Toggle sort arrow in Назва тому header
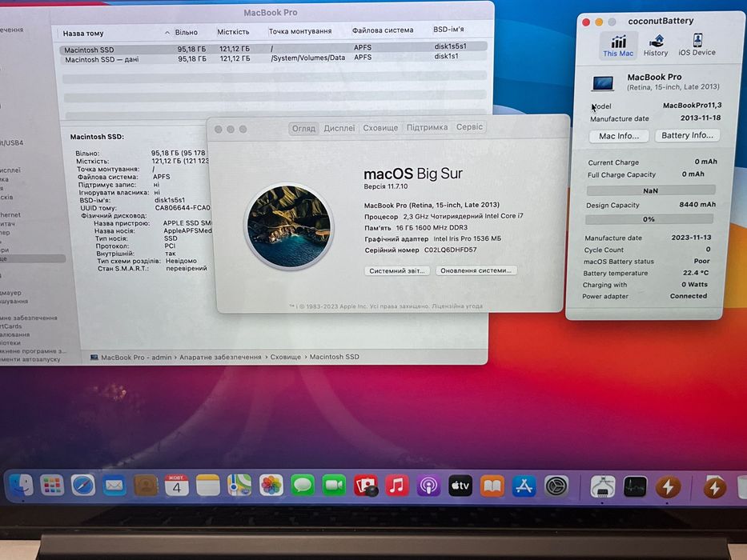 [x=167, y=33]
